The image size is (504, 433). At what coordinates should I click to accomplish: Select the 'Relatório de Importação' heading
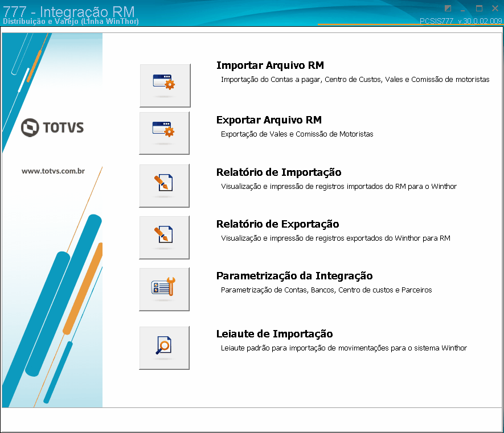[x=278, y=172]
